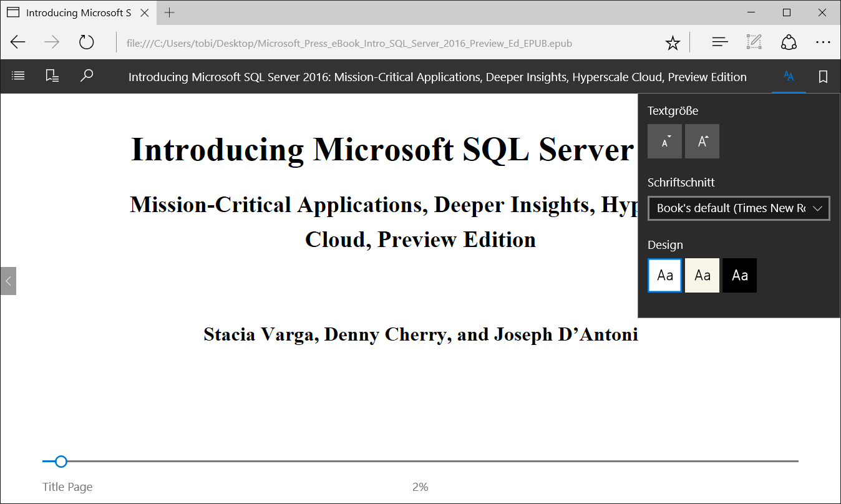Search the book with the magnifier icon
841x504 pixels.
(87, 76)
